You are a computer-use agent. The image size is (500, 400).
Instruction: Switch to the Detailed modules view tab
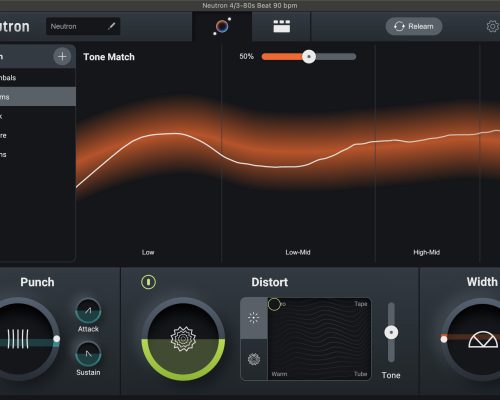click(x=282, y=26)
